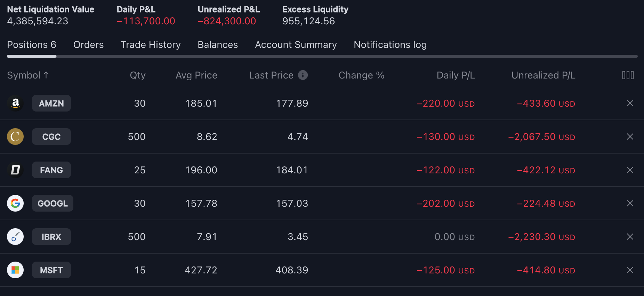Click the MSFT symbol button

click(x=51, y=270)
